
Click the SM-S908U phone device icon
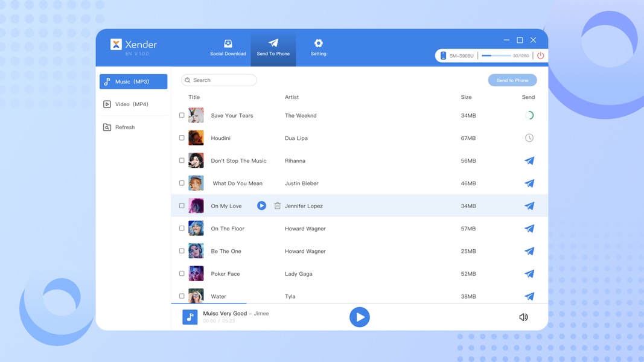(x=443, y=56)
